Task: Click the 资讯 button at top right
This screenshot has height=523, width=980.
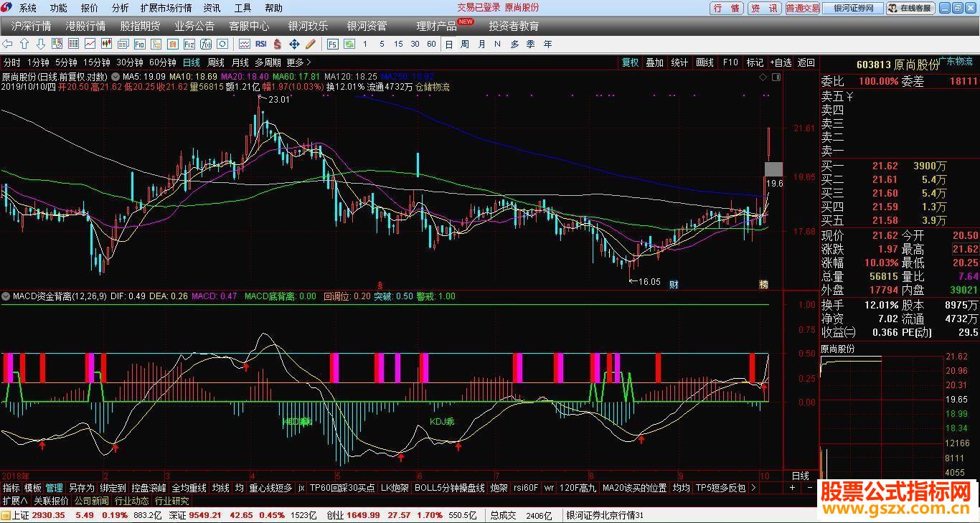Action: [x=764, y=8]
